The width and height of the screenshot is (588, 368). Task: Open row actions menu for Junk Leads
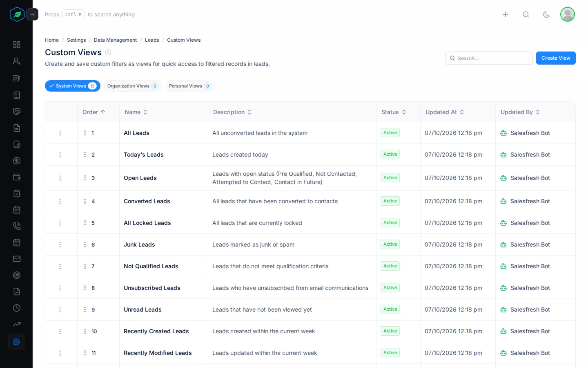[x=60, y=245]
